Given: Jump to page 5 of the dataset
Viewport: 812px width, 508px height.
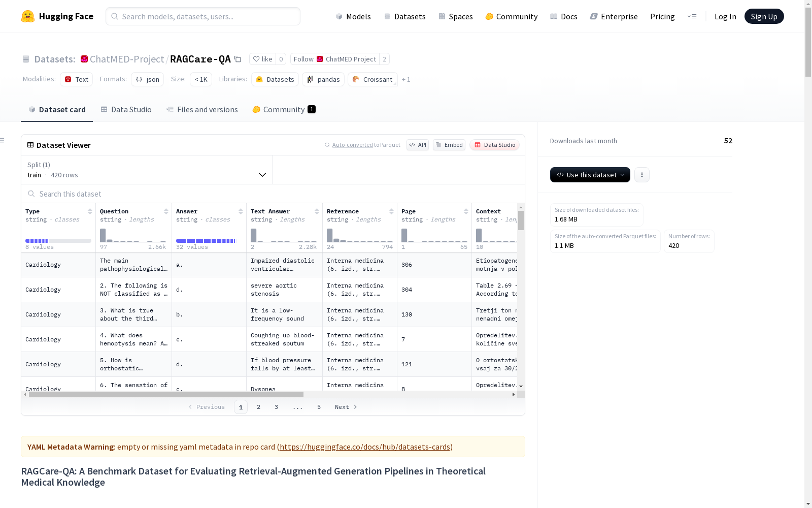Looking at the screenshot, I should (x=319, y=407).
